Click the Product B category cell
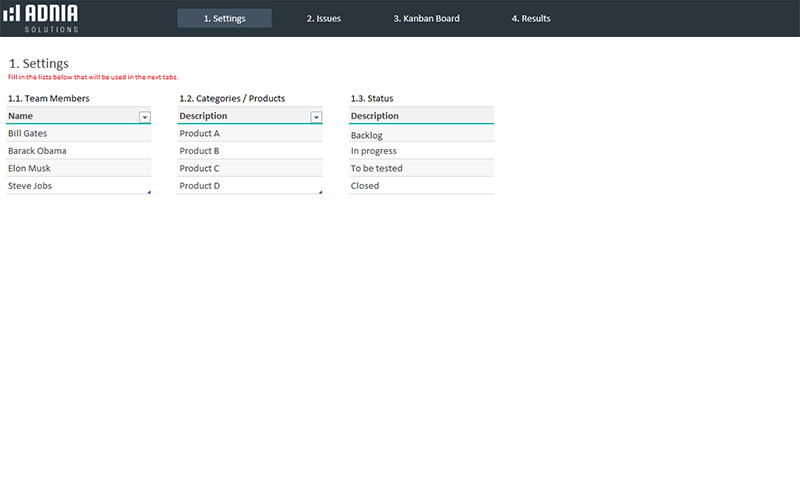The height and width of the screenshot is (504, 800). point(250,151)
